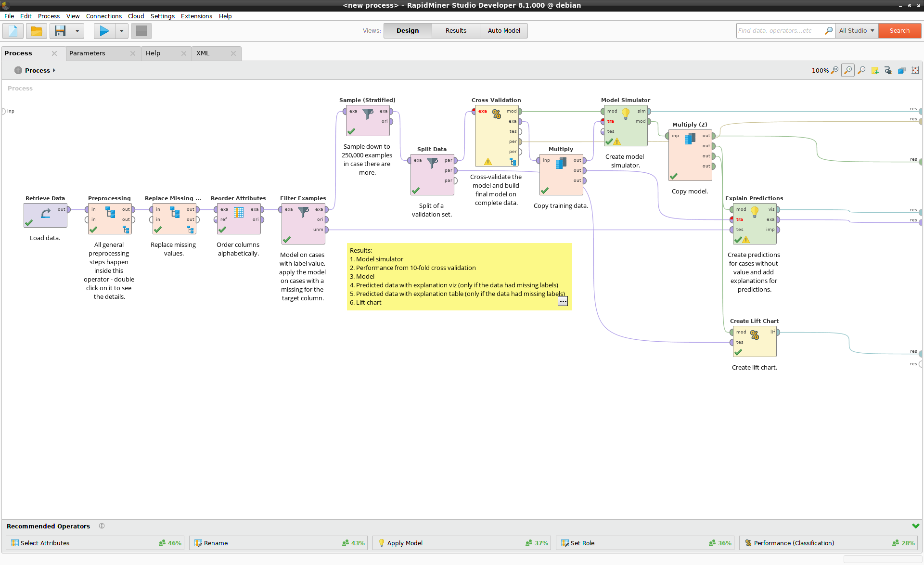Toggle the XML tab panel
The height and width of the screenshot is (565, 924).
point(202,53)
